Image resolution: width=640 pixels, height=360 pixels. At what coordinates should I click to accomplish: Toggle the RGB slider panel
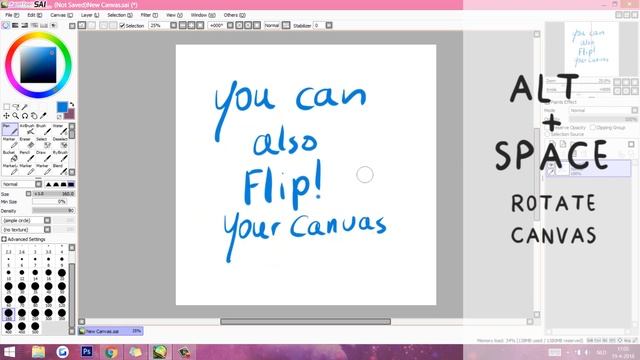[15, 26]
